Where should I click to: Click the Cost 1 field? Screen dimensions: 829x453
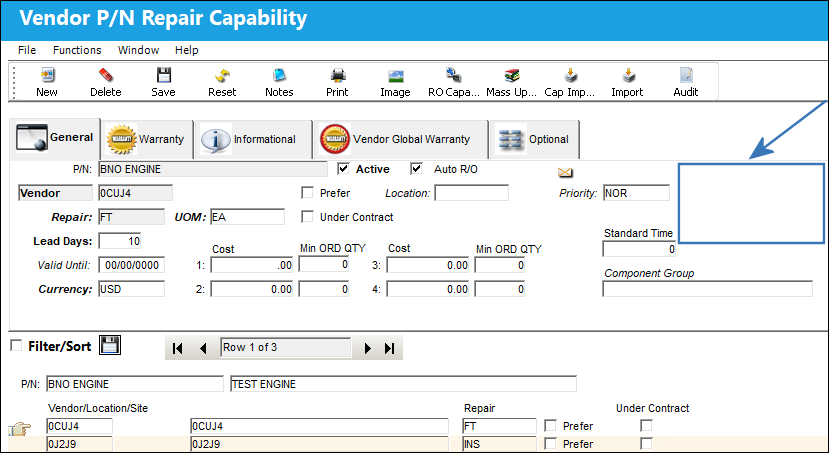pos(252,265)
